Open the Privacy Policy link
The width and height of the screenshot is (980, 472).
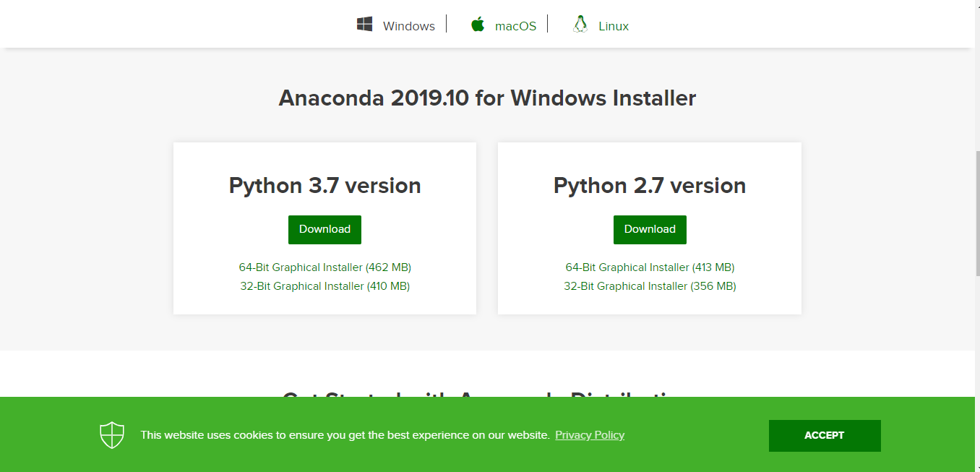pyautogui.click(x=589, y=434)
